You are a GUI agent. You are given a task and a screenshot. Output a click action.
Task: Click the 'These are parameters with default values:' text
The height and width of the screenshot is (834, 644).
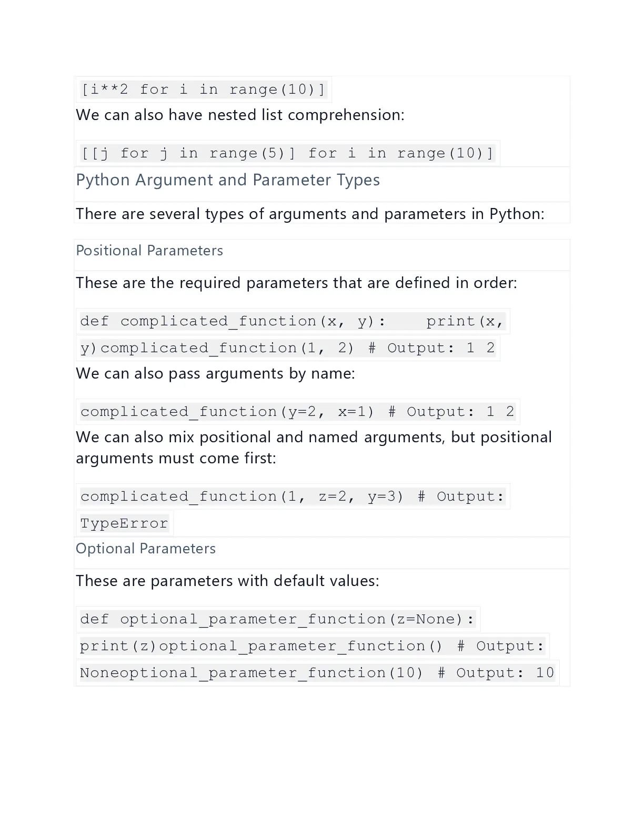227,581
